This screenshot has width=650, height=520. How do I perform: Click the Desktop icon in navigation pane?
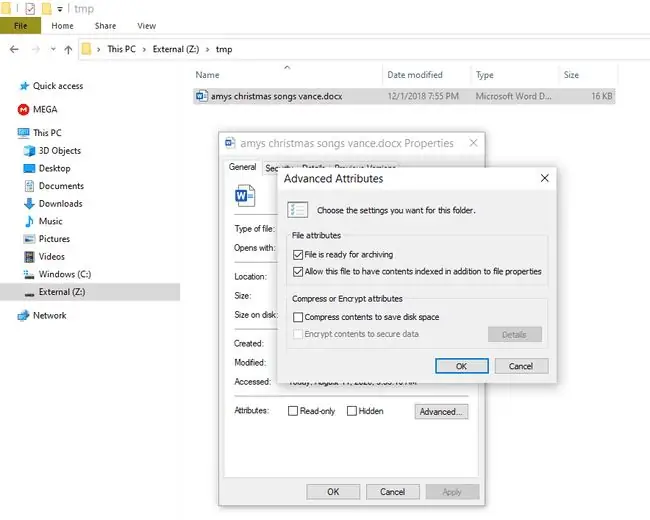pyautogui.click(x=29, y=168)
